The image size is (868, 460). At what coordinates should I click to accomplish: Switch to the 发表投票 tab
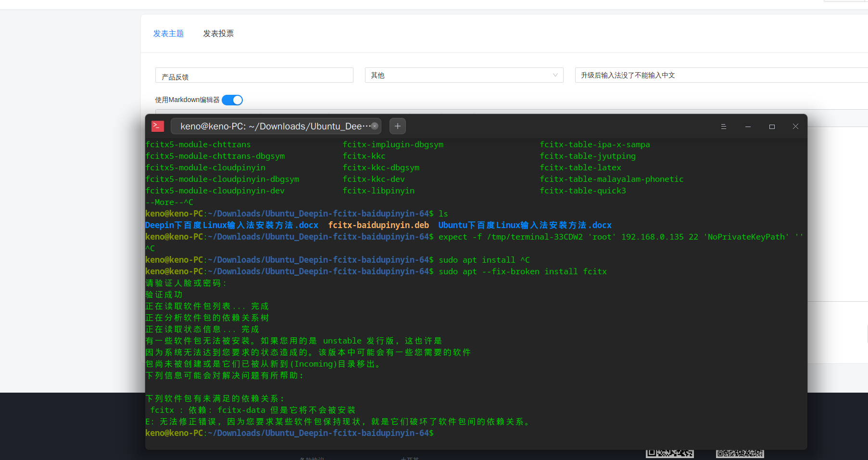[x=218, y=33]
